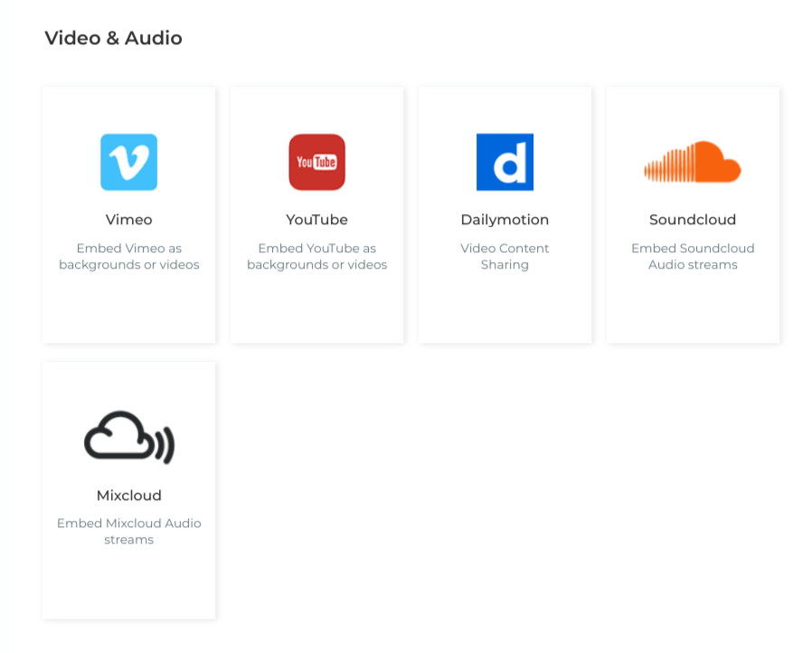Open the Soundcloud title link
The height and width of the screenshot is (653, 812).
(x=693, y=220)
